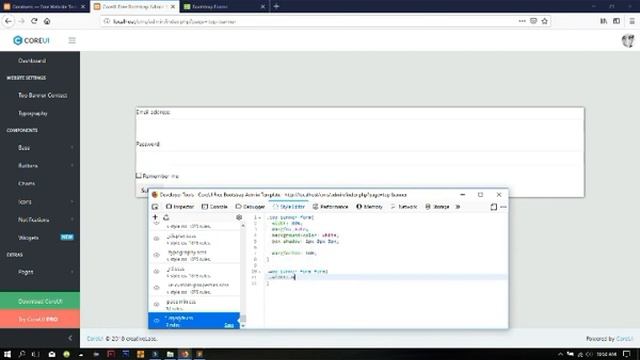Toggle DevTools responsive design mode icon
This screenshot has width=640, height=360.
tap(493, 207)
